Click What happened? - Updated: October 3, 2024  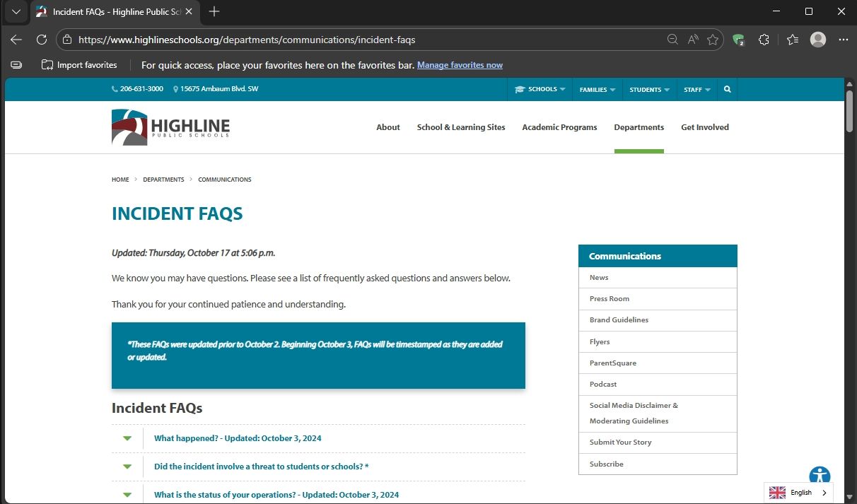click(x=238, y=438)
